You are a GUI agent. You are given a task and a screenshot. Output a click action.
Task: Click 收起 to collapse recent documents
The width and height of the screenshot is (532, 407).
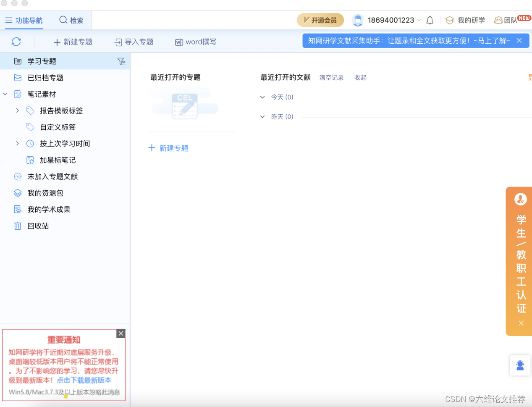(x=360, y=78)
